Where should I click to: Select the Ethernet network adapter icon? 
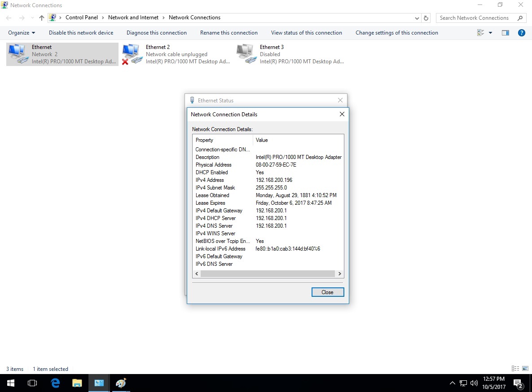click(x=62, y=54)
